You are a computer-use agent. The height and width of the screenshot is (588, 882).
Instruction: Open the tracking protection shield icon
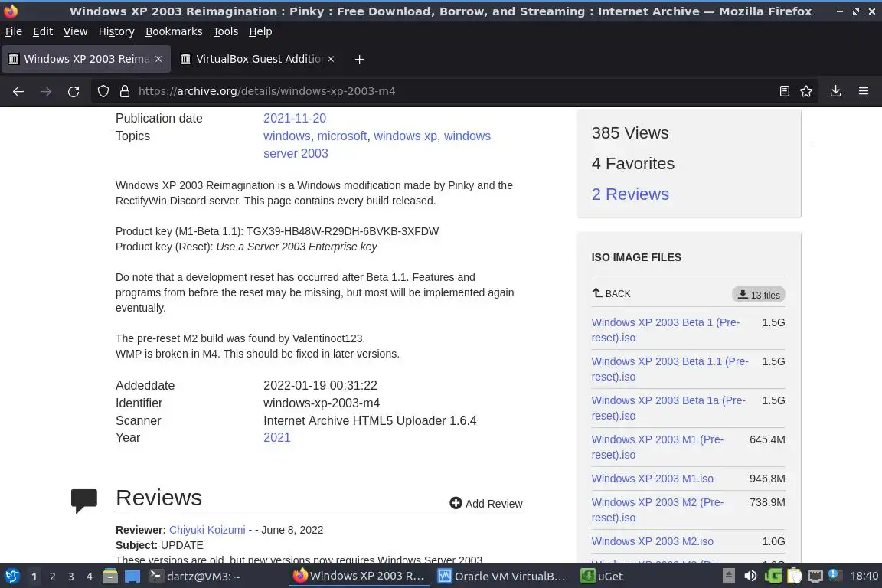103,91
